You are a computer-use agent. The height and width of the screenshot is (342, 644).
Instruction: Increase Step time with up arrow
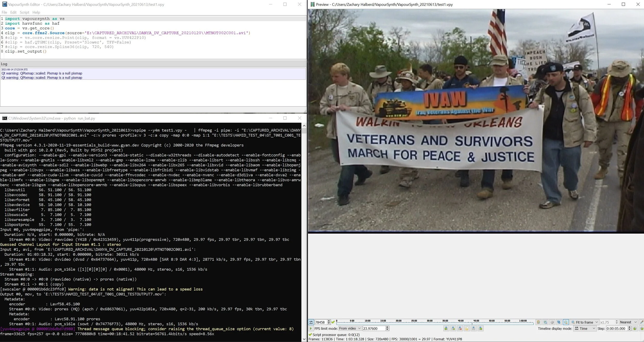(630, 327)
